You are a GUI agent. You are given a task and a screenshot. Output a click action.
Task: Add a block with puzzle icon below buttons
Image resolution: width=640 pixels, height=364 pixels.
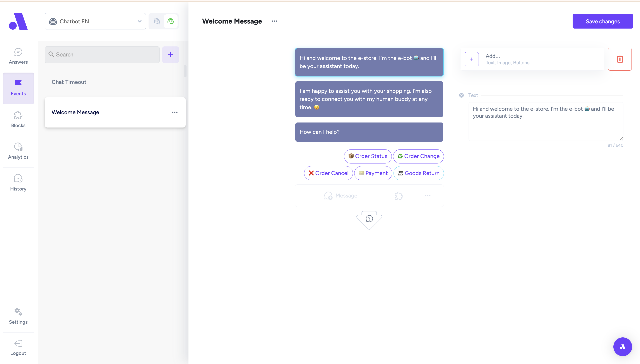399,196
